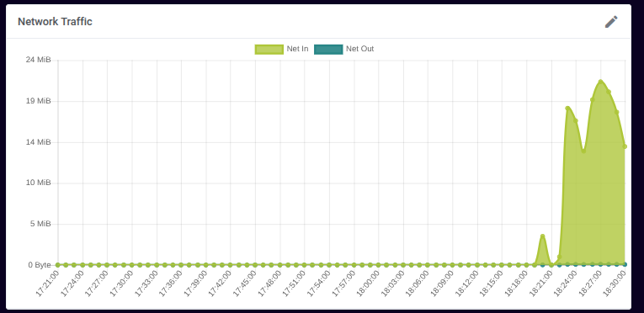Screen dimensions: 644x313
Task: Click the 17:39:00 time axis label
Action: click(195, 284)
